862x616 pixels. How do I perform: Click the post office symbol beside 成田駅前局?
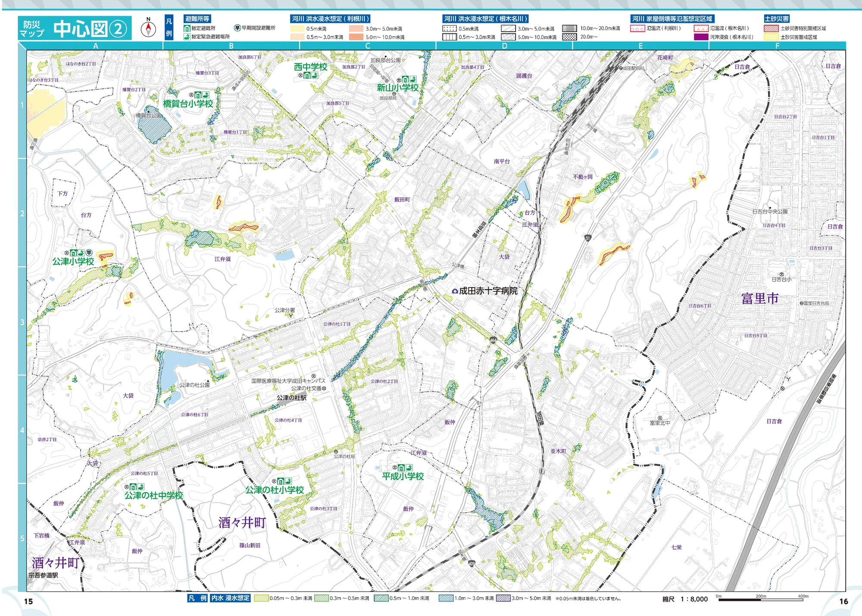(x=621, y=68)
